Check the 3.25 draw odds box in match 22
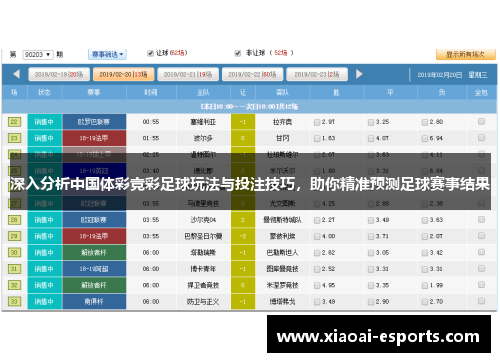 click(x=371, y=122)
